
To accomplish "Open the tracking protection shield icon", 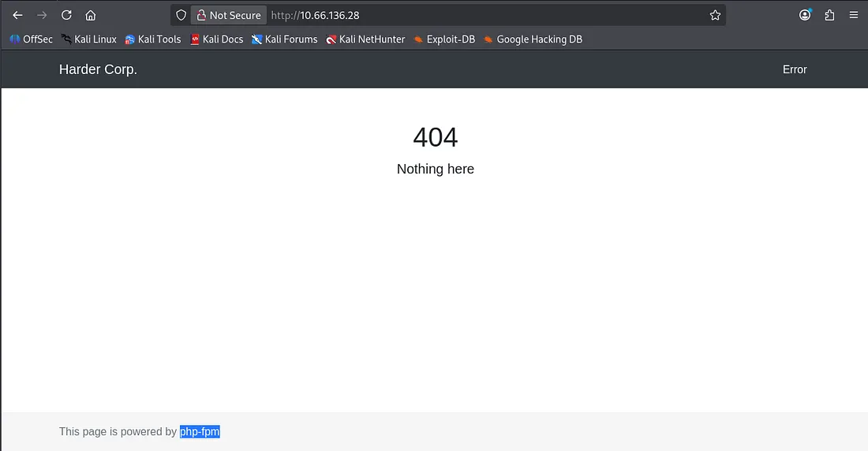I will (181, 15).
